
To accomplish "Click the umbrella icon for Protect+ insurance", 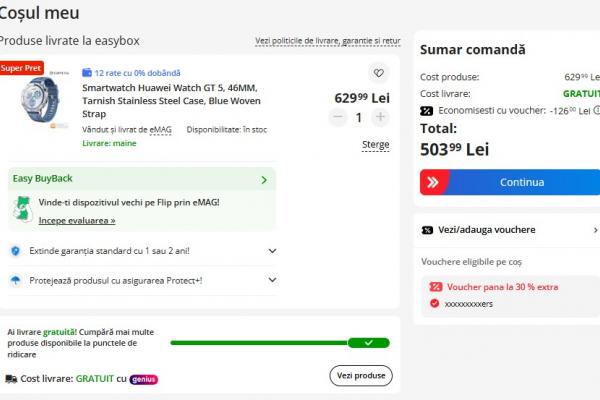I will click(15, 281).
